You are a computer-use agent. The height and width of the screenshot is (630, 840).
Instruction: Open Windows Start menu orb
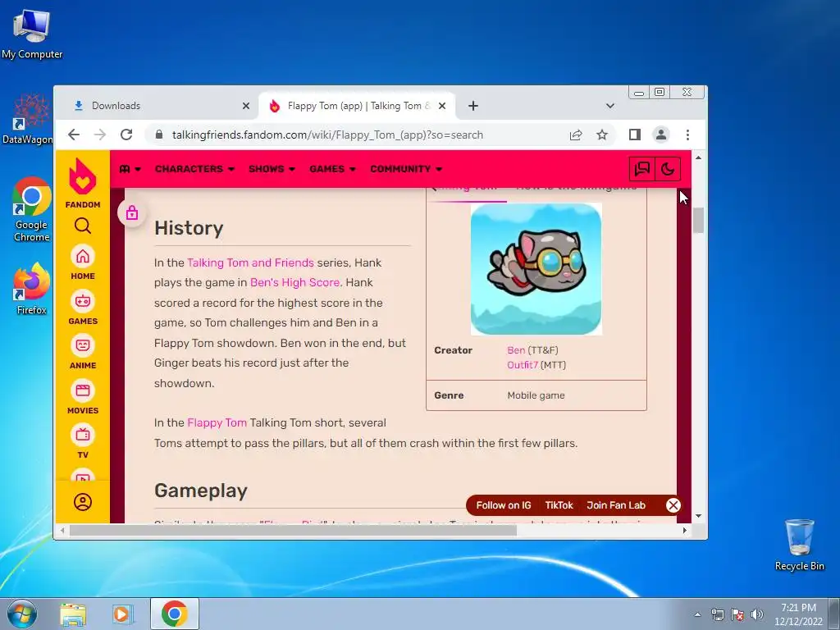22,614
